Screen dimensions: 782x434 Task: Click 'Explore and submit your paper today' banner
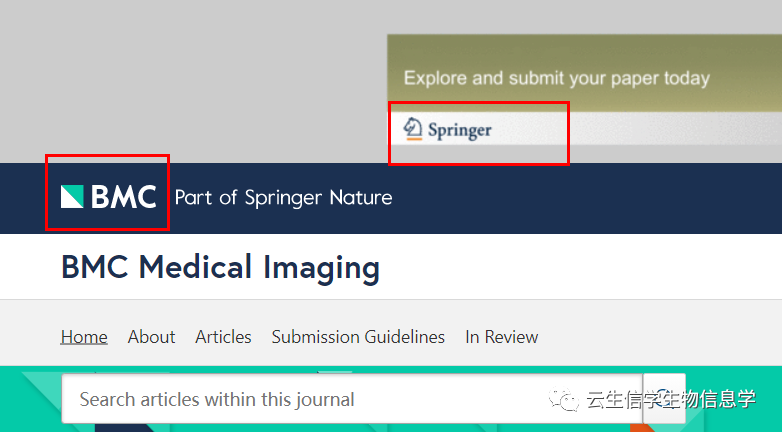[556, 78]
